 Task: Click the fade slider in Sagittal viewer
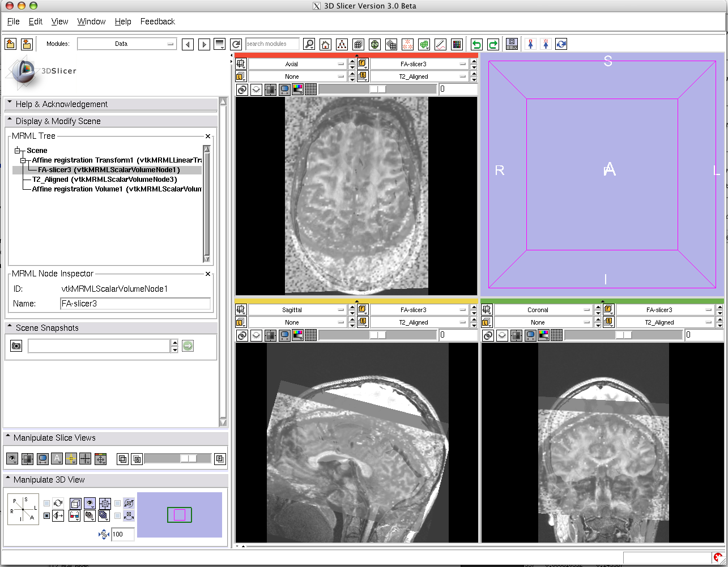pyautogui.click(x=378, y=335)
